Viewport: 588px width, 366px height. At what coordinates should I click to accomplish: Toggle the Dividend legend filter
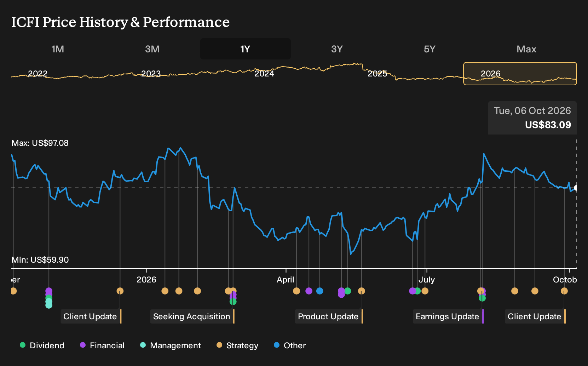tap(42, 345)
